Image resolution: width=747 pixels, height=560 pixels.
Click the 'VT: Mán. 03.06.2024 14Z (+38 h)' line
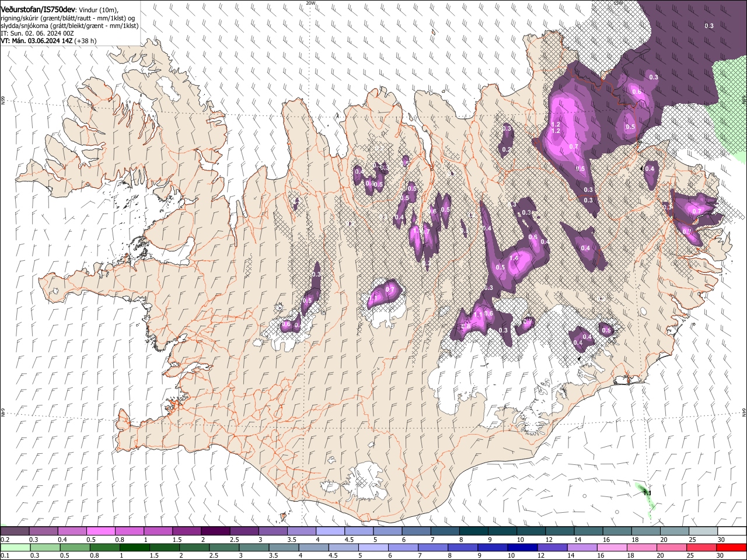[x=49, y=41]
